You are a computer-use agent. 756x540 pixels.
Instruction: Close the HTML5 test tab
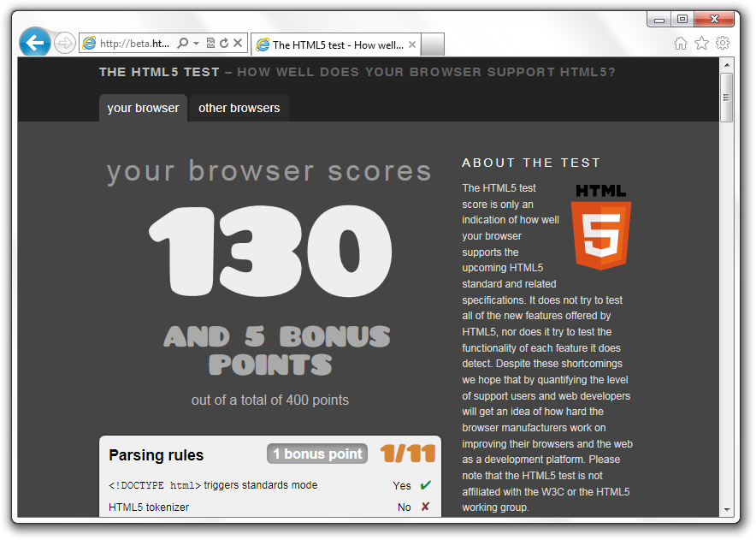click(412, 45)
